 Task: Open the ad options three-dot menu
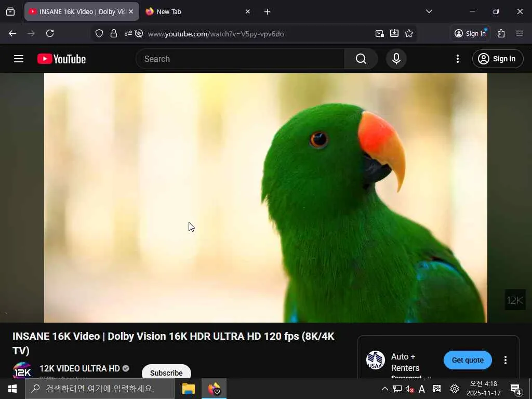[x=505, y=360]
